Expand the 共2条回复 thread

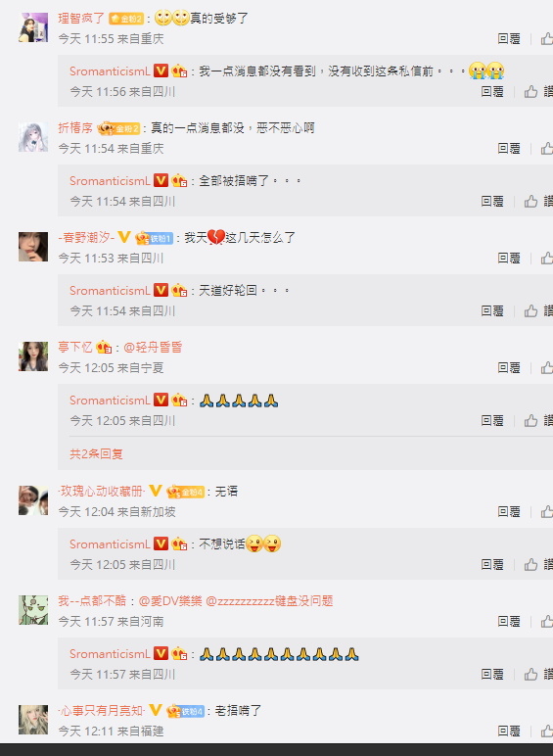coord(96,453)
